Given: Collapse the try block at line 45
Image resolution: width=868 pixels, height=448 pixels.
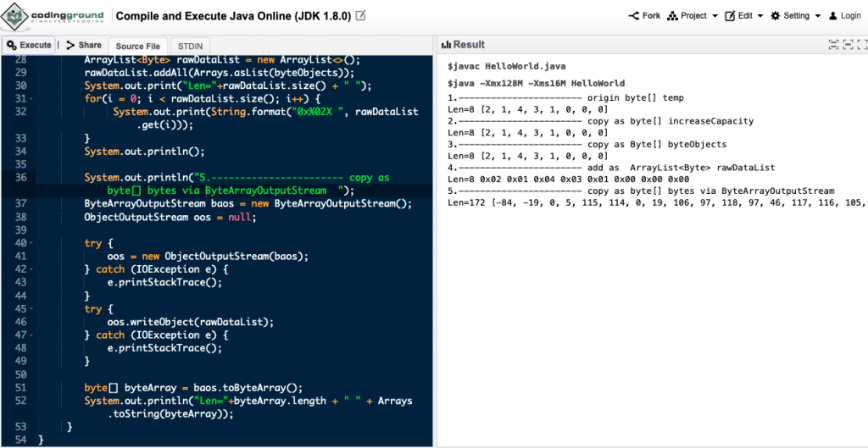Looking at the screenshot, I should pos(31,308).
